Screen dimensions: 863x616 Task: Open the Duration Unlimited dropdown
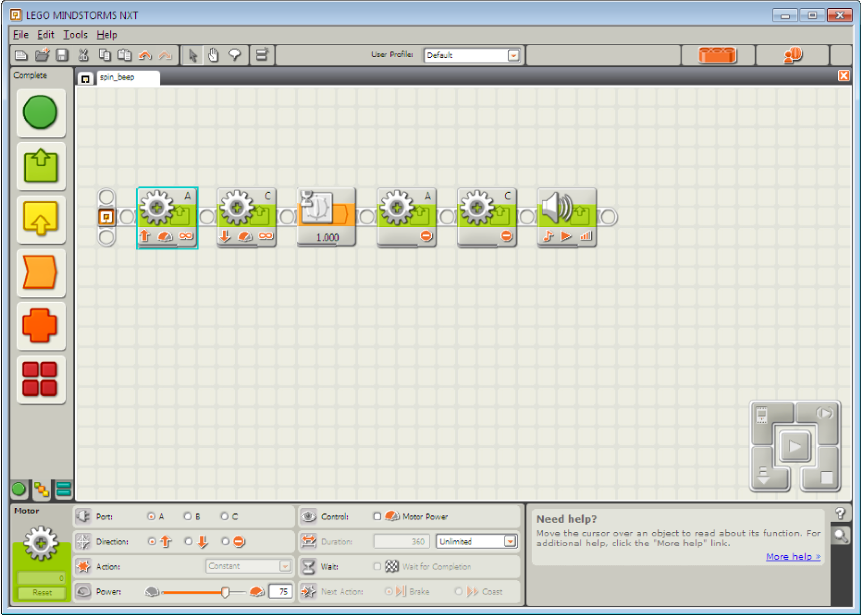click(x=477, y=542)
